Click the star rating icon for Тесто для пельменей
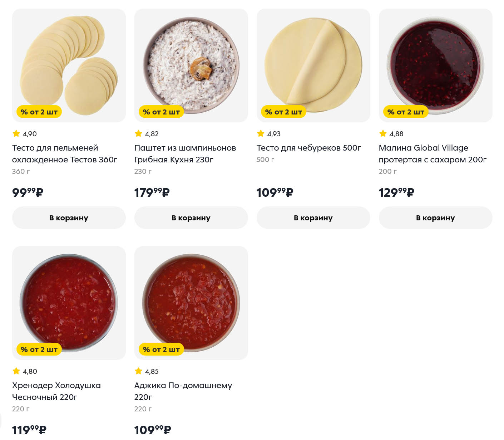 click(x=16, y=134)
